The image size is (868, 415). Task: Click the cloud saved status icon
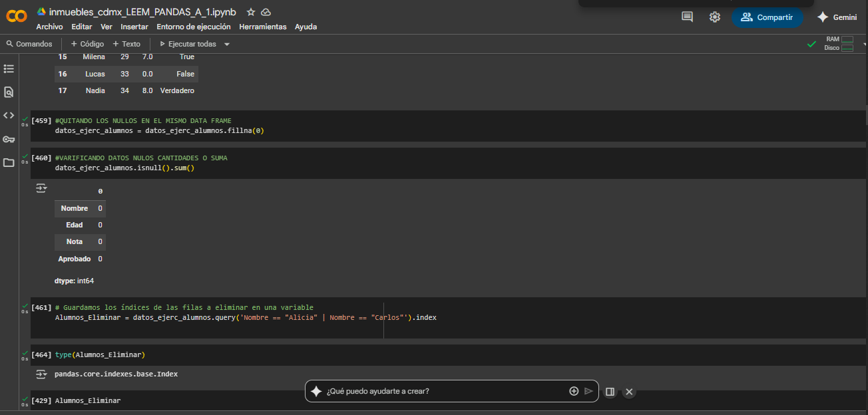(266, 12)
